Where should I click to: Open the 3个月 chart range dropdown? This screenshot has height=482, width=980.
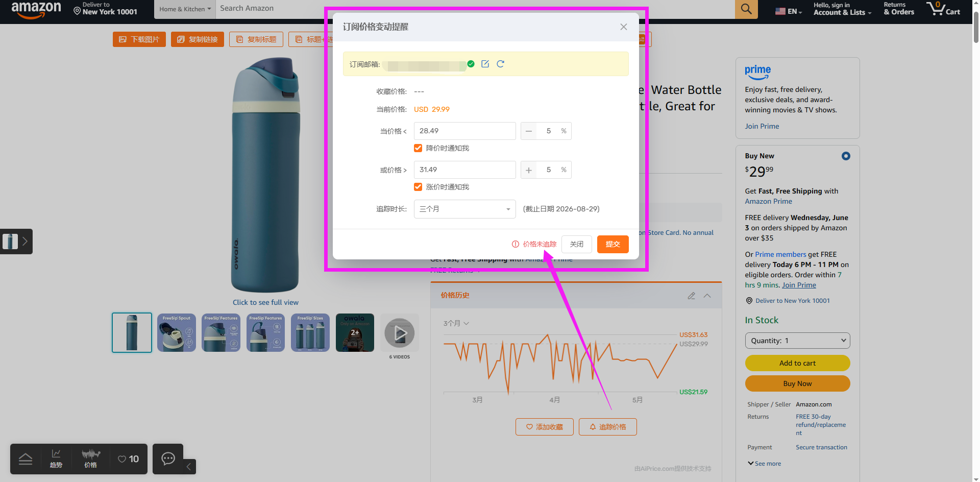point(456,323)
